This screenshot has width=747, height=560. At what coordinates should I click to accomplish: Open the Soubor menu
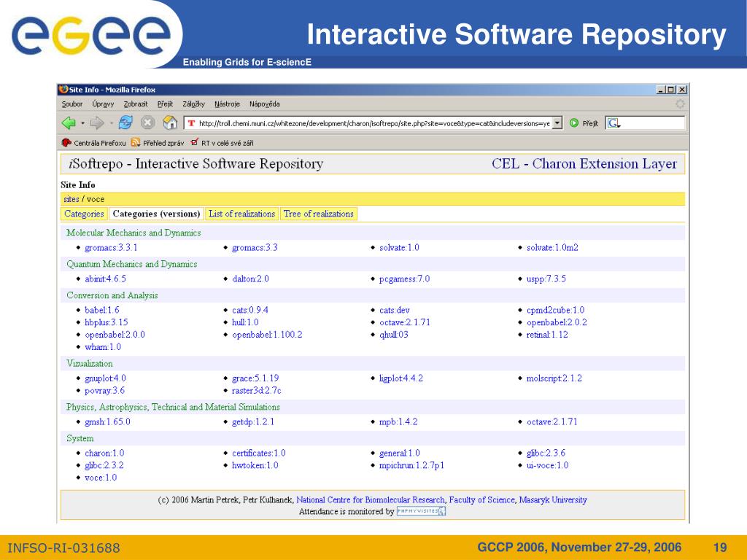[72, 104]
